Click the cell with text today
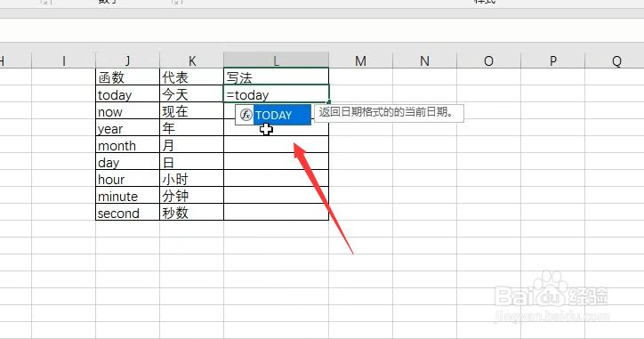The width and height of the screenshot is (644, 339). pos(128,94)
